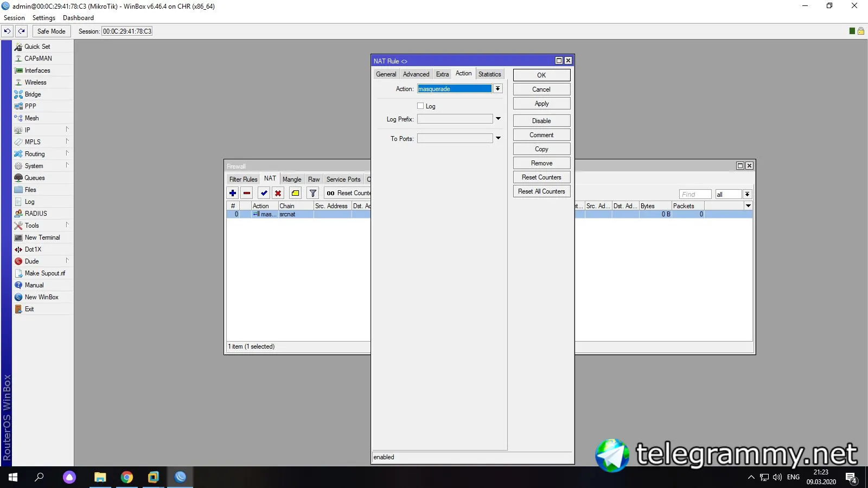The width and height of the screenshot is (868, 488).
Task: Click the blue checkmark enable icon
Action: tap(264, 193)
